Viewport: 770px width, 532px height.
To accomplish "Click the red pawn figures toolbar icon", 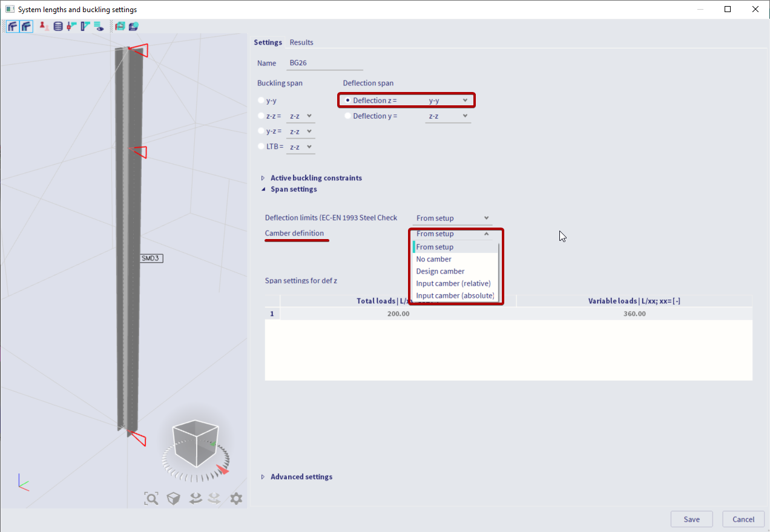I will [44, 26].
